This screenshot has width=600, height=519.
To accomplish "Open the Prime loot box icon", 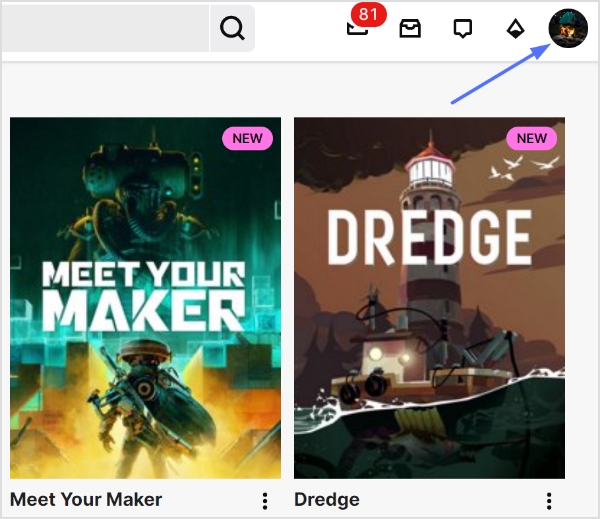I will click(410, 28).
